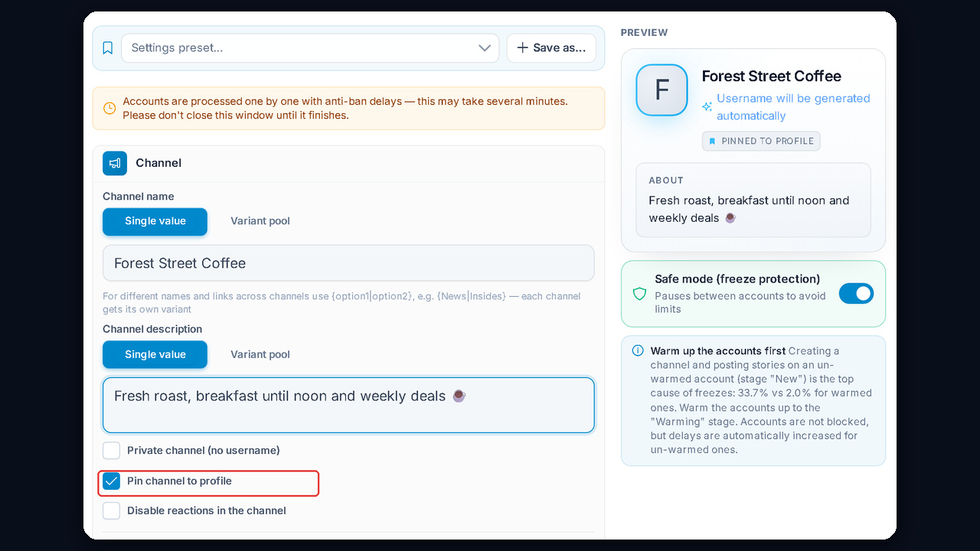Click the sparkle icon beside username text

pyautogui.click(x=707, y=107)
